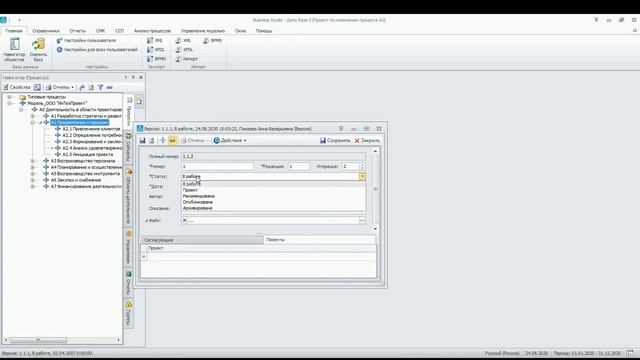Import XPDL in Импорт group
The height and width of the screenshot is (360, 640).
tap(184, 49)
